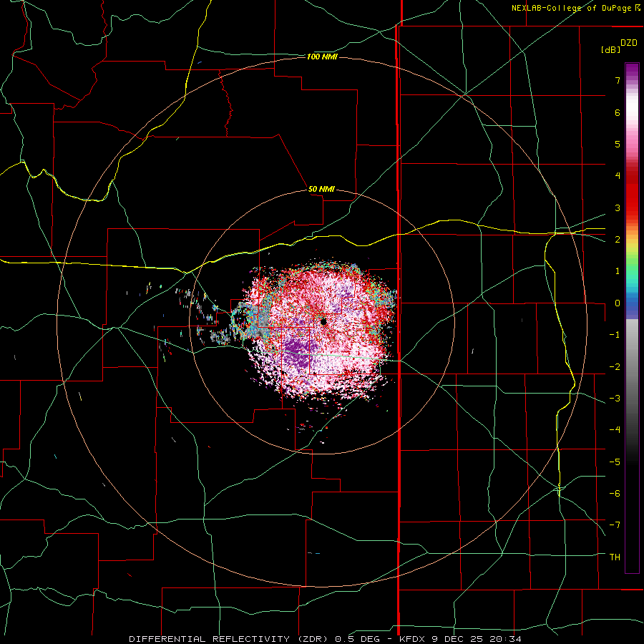Screen dimensions: 644x644
Task: Click the '-3' value on the color scale
Action: pyautogui.click(x=615, y=399)
